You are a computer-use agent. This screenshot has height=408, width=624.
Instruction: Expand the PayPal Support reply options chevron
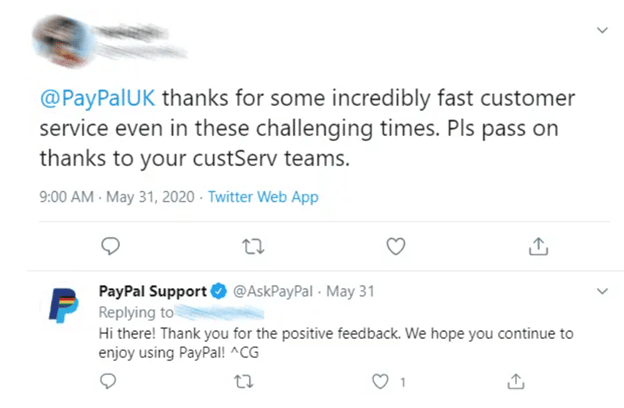coord(601,292)
